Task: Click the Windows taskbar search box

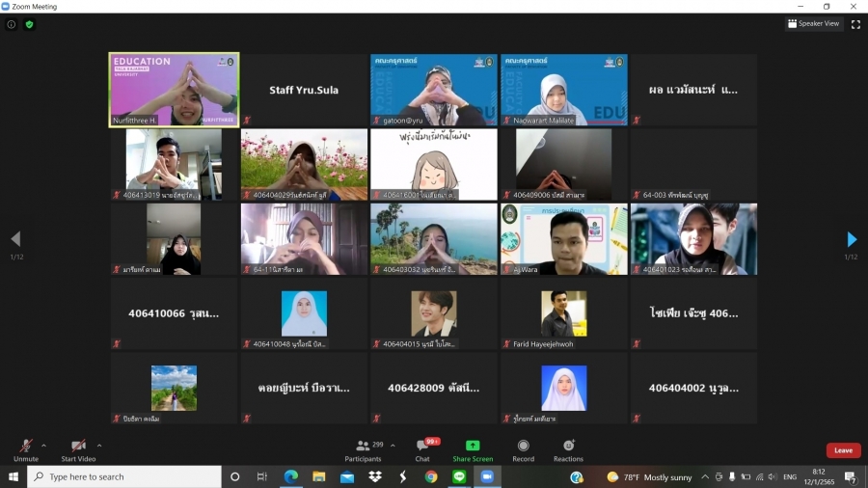Action: (125, 477)
